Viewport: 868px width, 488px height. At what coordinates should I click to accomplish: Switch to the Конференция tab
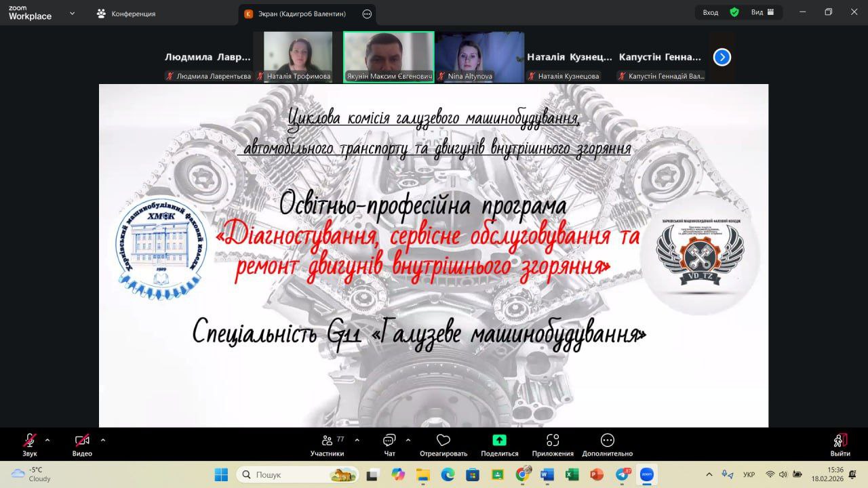pyautogui.click(x=126, y=14)
